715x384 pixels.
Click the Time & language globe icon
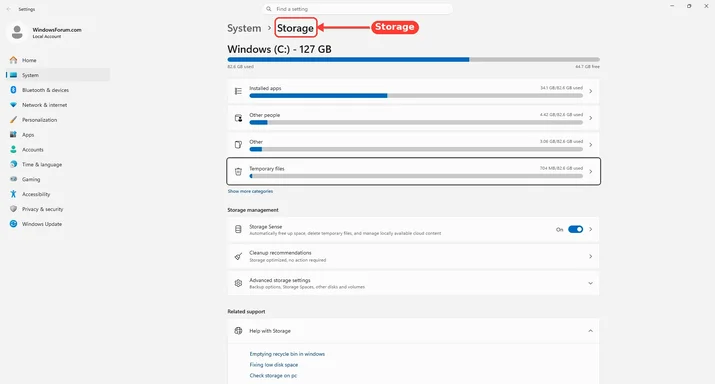click(x=13, y=164)
